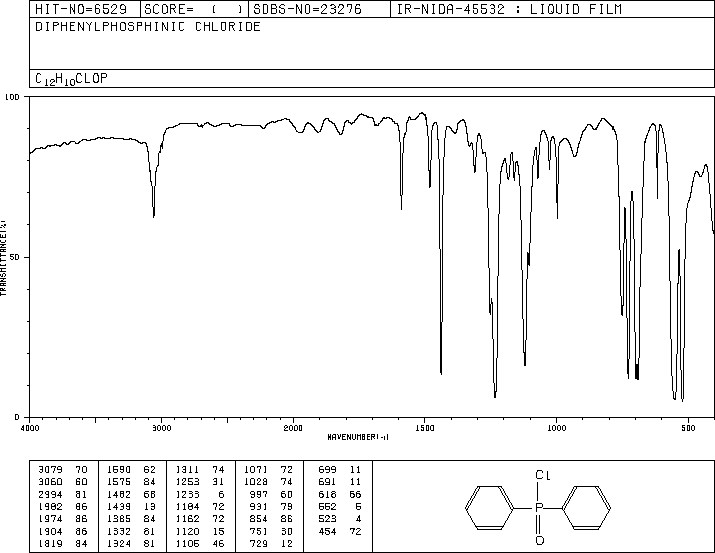The height and width of the screenshot is (553, 715).
Task: Select the WAVENUMBER x-axis title
Action: [x=358, y=437]
